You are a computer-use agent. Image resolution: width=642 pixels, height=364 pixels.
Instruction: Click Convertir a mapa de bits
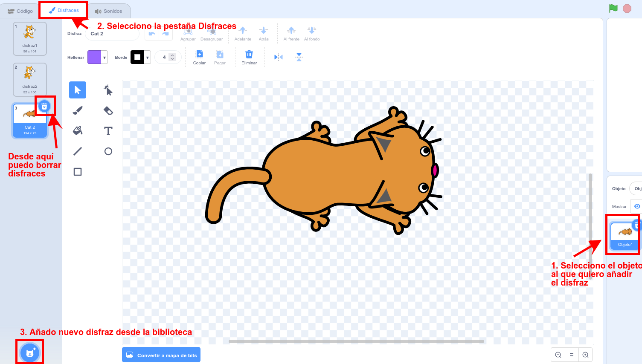pos(161,355)
